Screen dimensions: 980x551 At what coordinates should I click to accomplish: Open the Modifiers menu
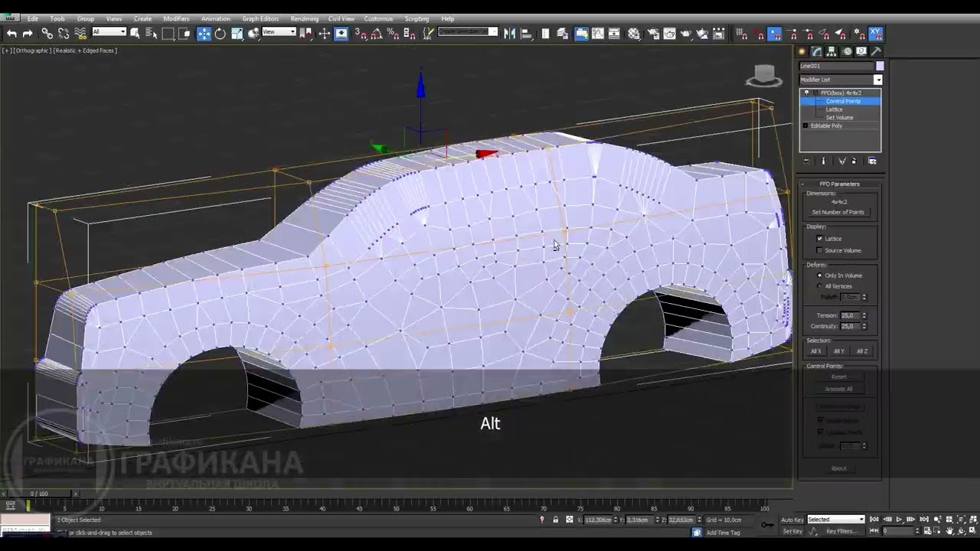(176, 18)
